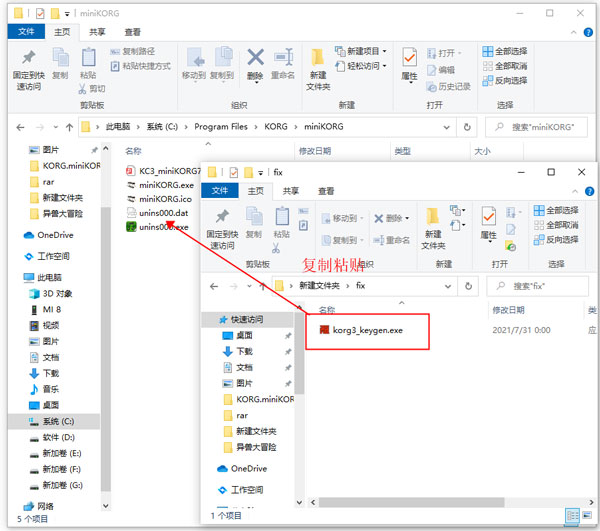
Task: Click Rename (重命名) in miniKORG ribbon
Action: [x=283, y=64]
